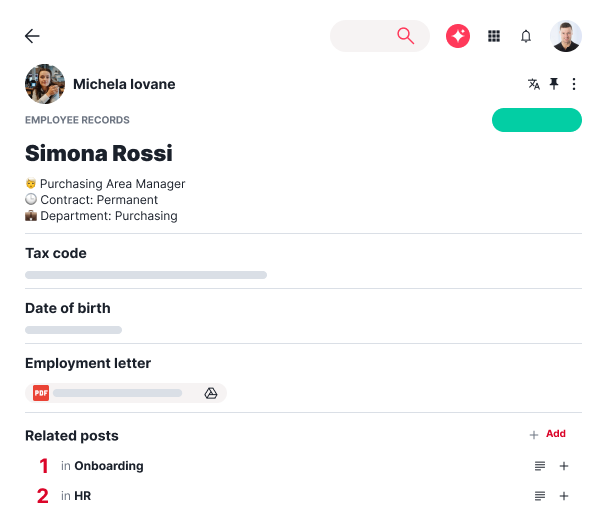This screenshot has height=526, width=602.
Task: Open the three-dot more options menu
Action: tap(574, 85)
